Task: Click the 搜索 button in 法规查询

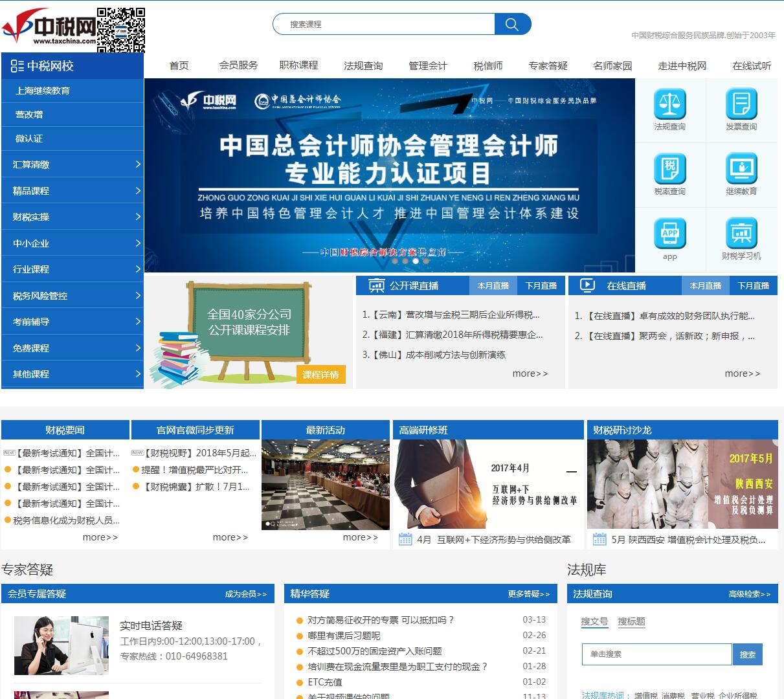Action: pyautogui.click(x=748, y=654)
